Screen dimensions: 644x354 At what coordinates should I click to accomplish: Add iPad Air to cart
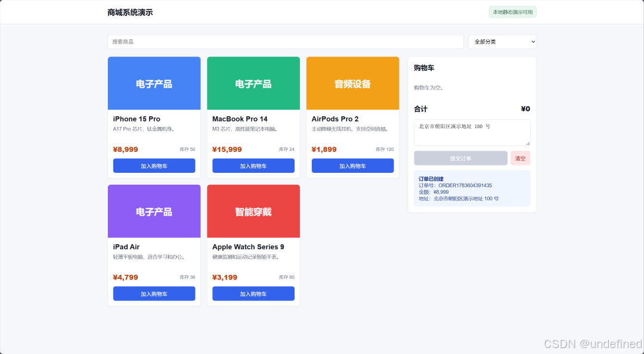point(154,294)
